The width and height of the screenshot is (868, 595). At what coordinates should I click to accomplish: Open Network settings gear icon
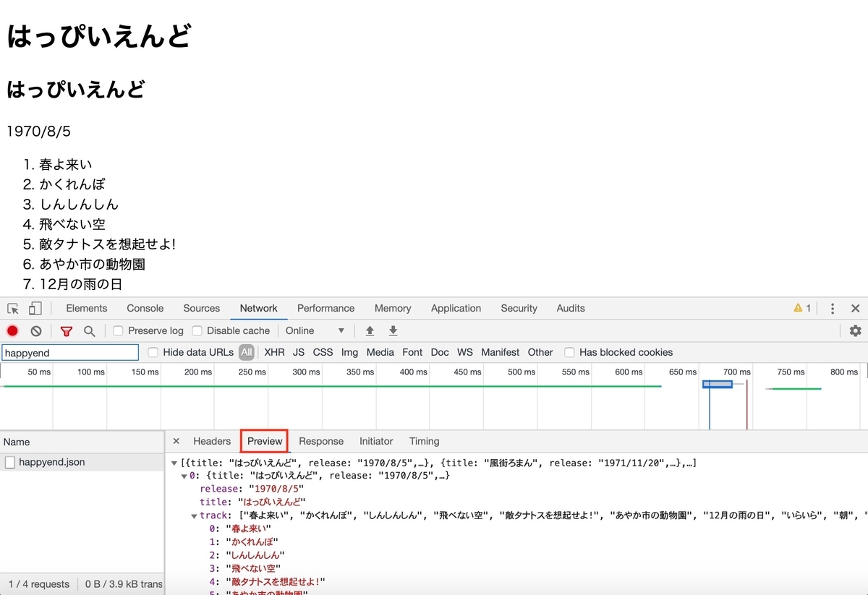(856, 330)
